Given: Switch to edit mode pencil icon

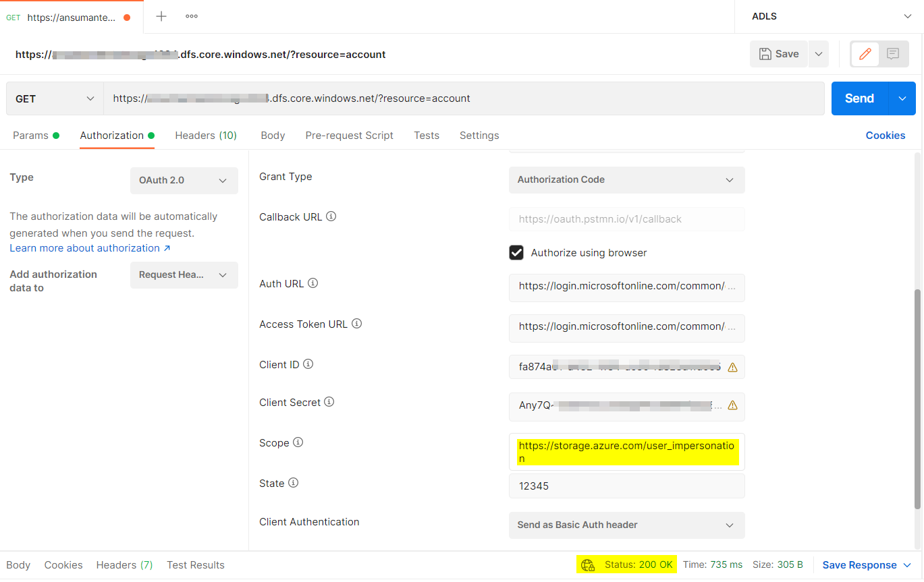Looking at the screenshot, I should coord(865,54).
